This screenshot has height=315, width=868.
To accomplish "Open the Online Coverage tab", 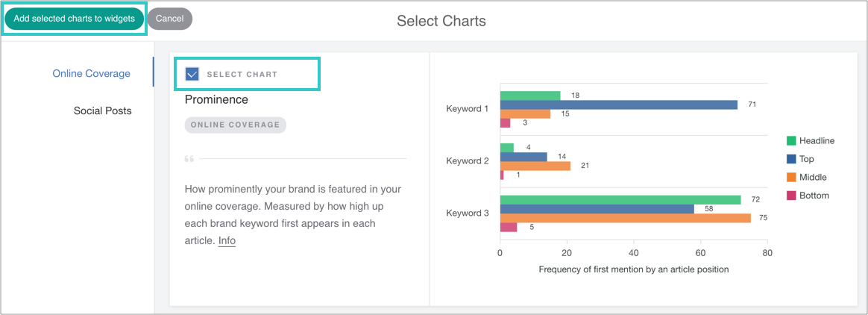I will [91, 73].
